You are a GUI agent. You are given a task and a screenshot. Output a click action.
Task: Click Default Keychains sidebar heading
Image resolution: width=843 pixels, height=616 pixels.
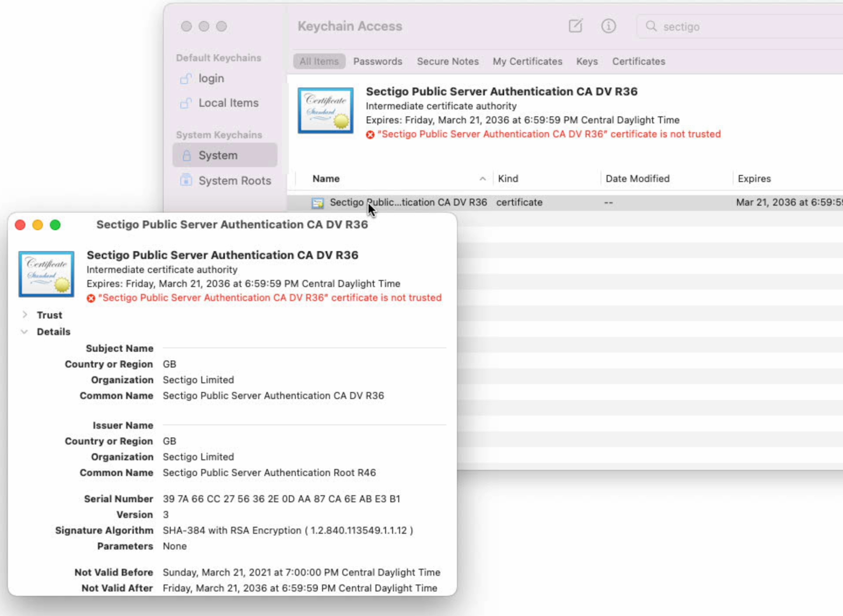[x=219, y=58]
